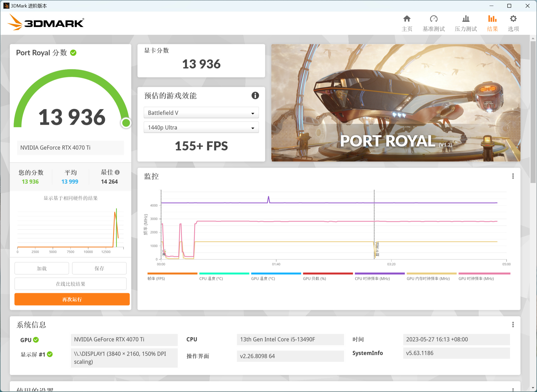The image size is (537, 392).
Task: Open the 3DMark home page icon
Action: 407,23
